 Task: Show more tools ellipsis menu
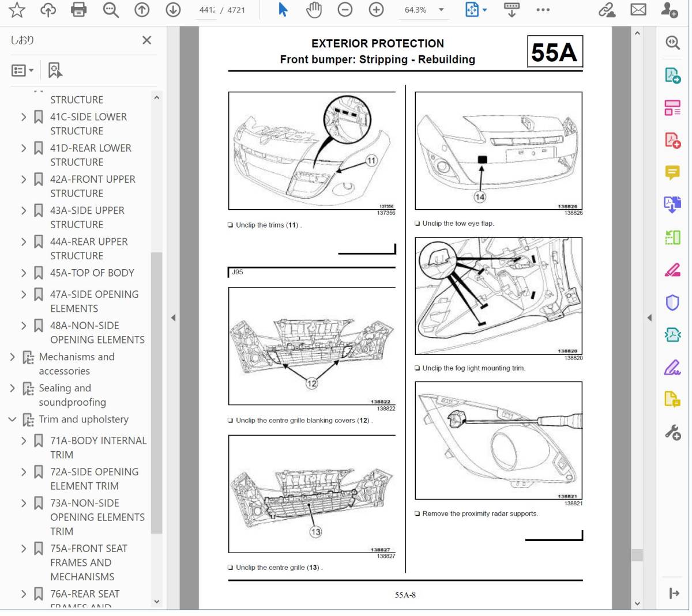click(543, 10)
